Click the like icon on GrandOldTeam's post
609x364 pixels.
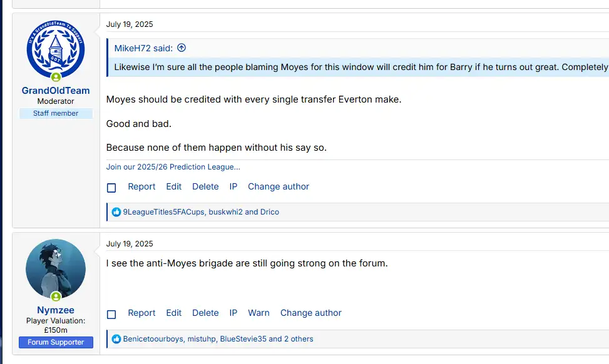[x=116, y=212]
